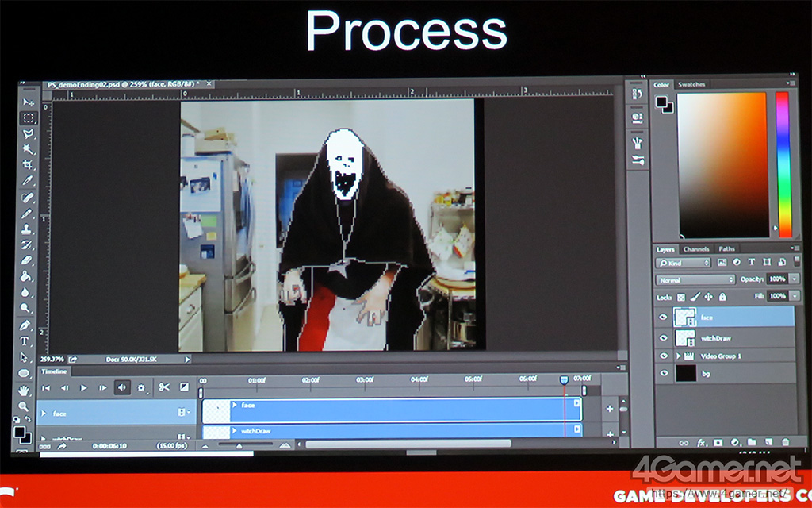The height and width of the screenshot is (508, 812).
Task: Switch to the Swatches tab
Action: click(691, 84)
